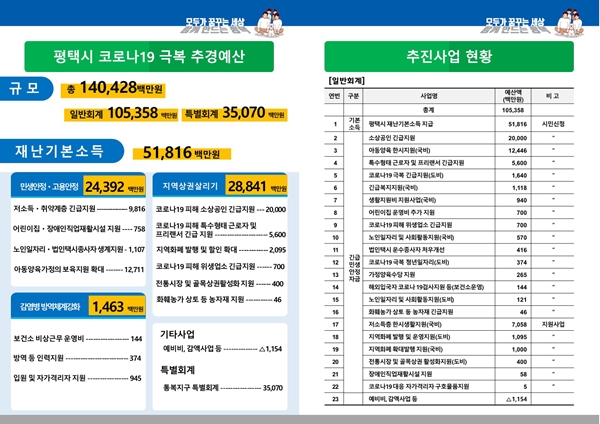Select the blue 재난기본소득 label
Screen dimensions: 600x424
(x=62, y=152)
